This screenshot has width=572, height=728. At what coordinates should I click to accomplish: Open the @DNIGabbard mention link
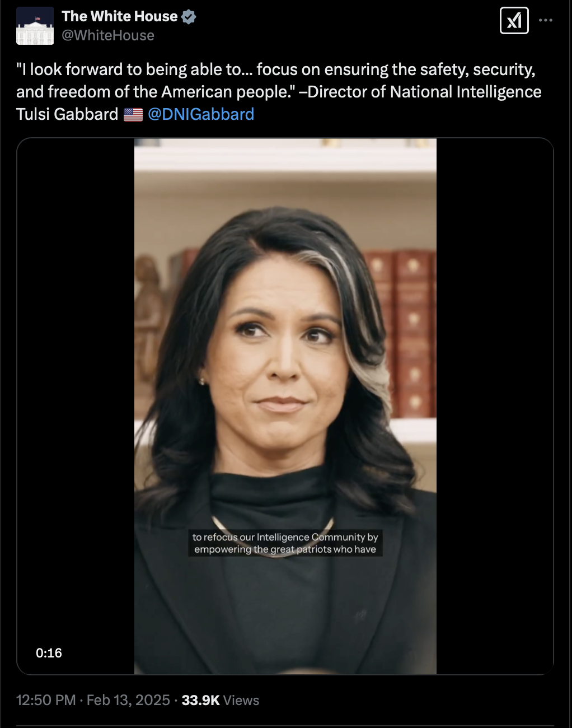click(x=201, y=114)
